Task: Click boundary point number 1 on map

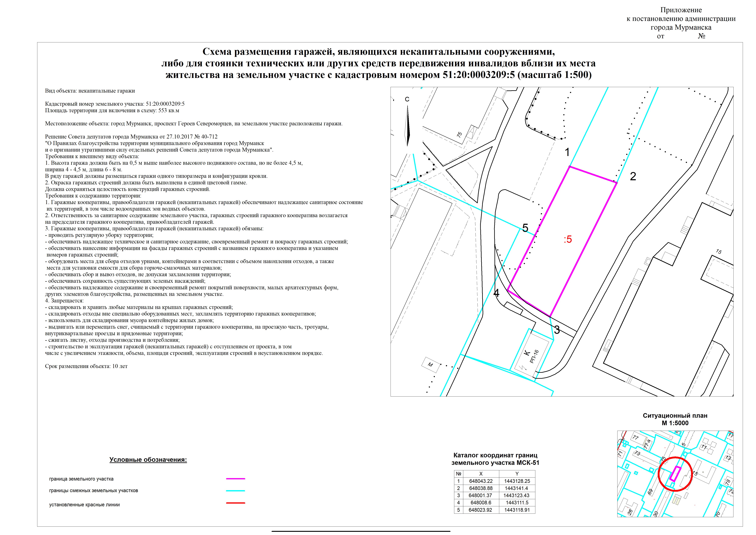Action: pyautogui.click(x=567, y=152)
